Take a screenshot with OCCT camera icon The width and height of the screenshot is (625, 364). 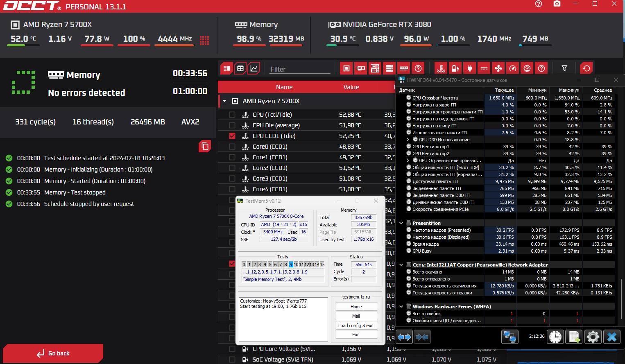tap(557, 4)
